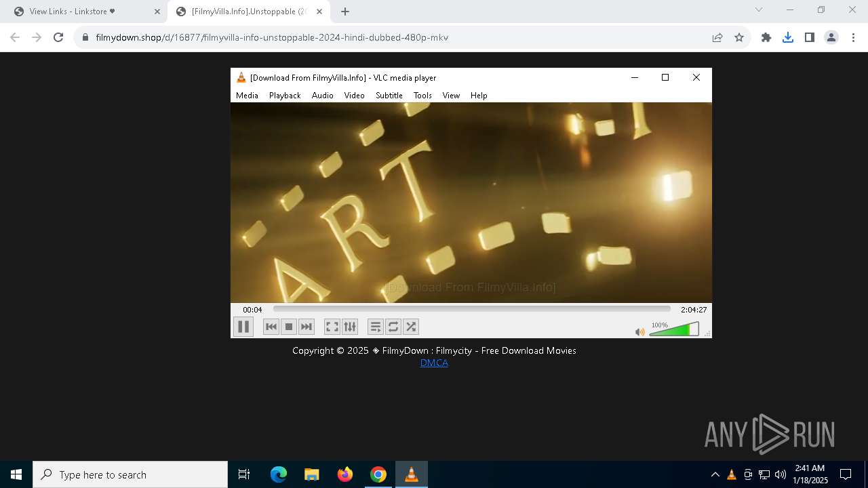Open Chrome profile menu

(x=831, y=37)
